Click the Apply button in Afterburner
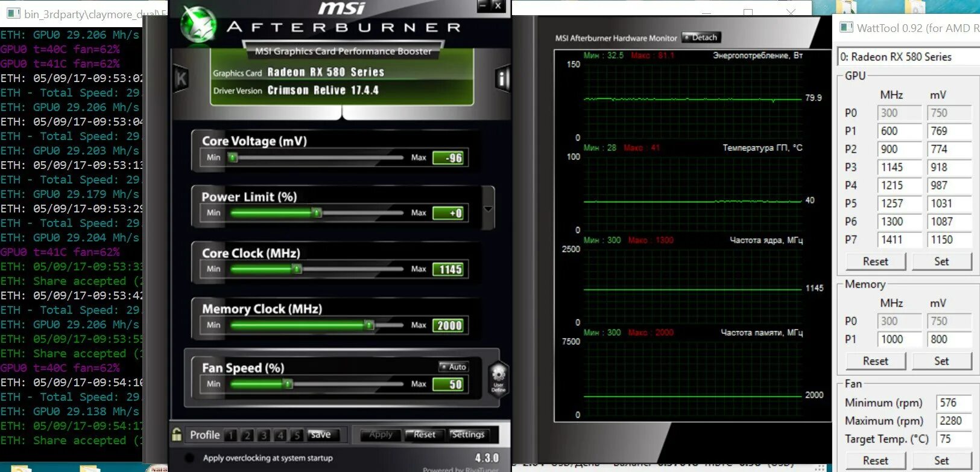The width and height of the screenshot is (980, 472). click(x=381, y=435)
